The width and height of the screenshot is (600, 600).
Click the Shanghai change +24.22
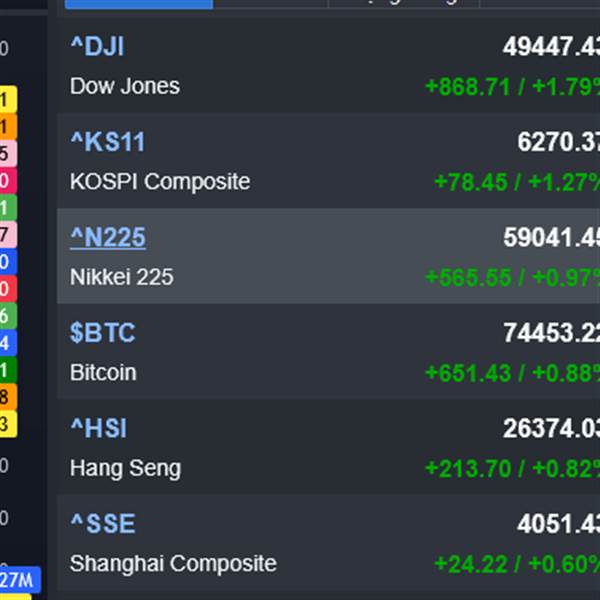pos(471,564)
